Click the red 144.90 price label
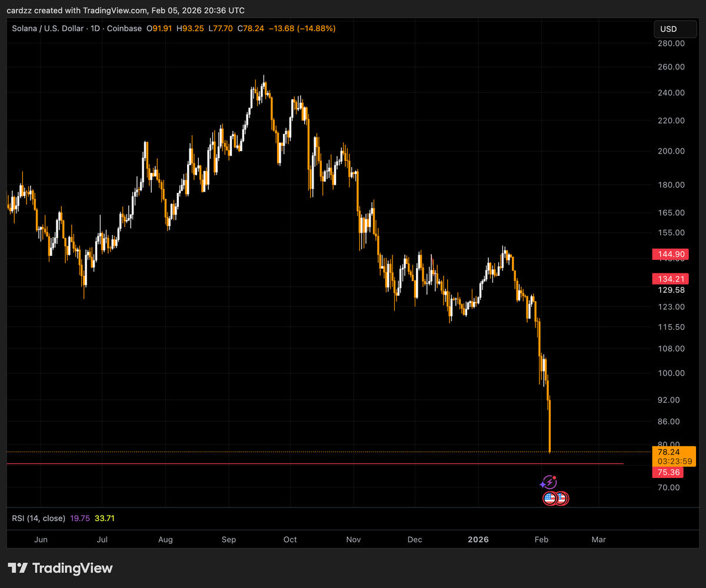 [671, 254]
